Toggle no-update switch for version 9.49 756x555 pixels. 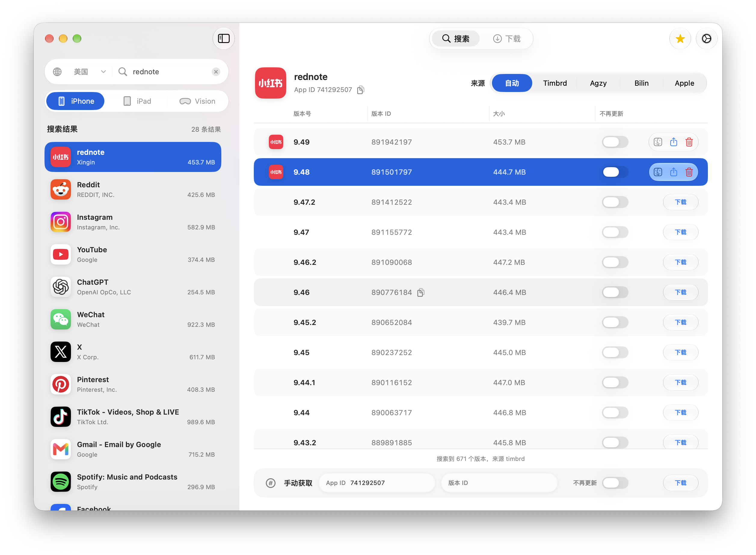(x=615, y=142)
